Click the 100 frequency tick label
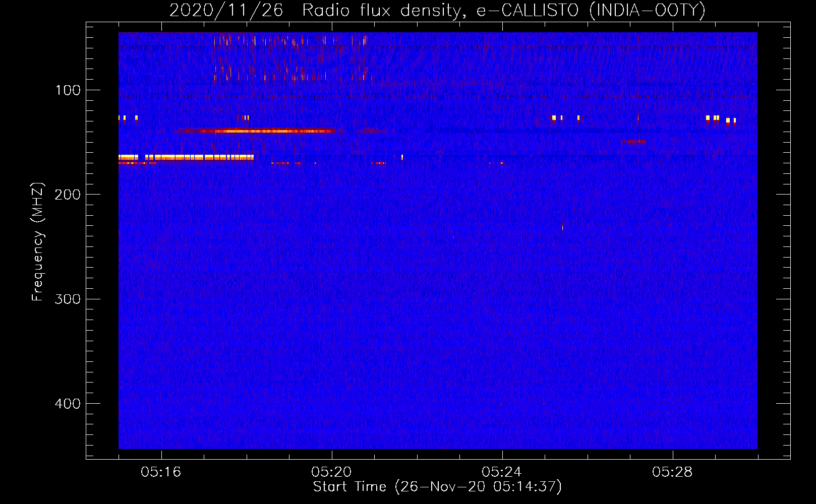This screenshot has height=504, width=816. [68, 90]
